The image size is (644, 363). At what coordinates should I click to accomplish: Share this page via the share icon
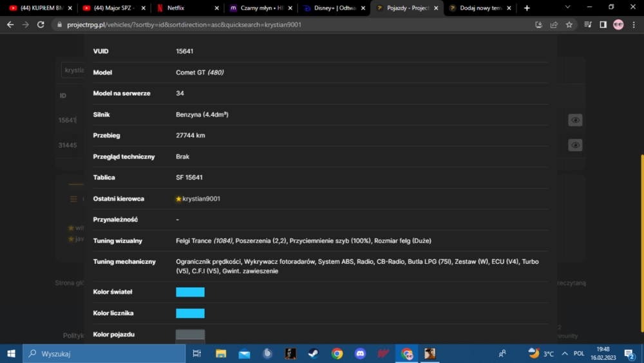[554, 24]
